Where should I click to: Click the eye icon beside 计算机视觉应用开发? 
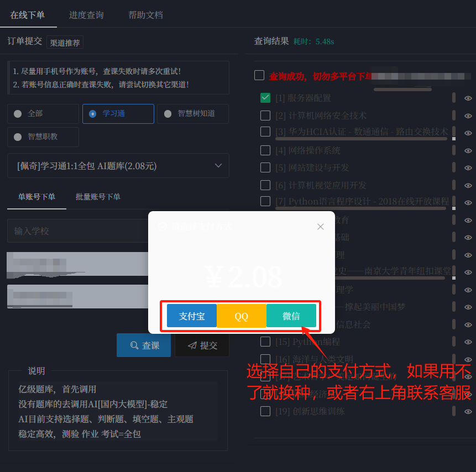[468, 185]
